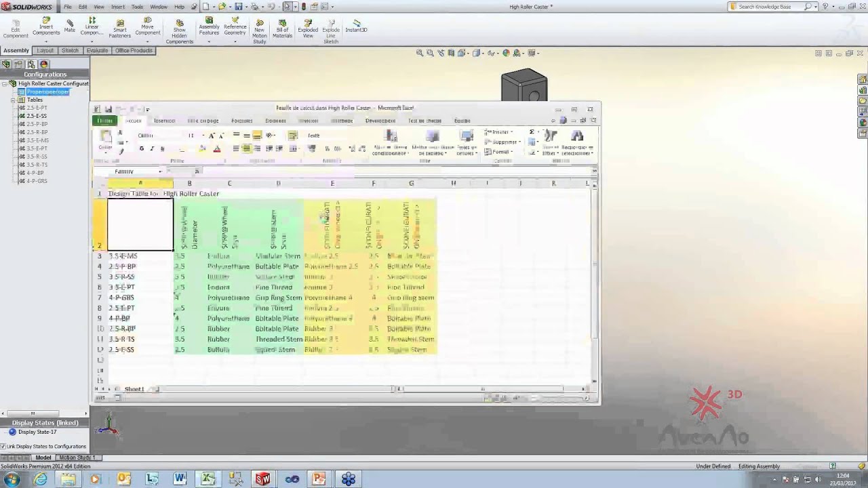The height and width of the screenshot is (488, 868).
Task: Open the PropertyManager tab icon
Action: [18, 64]
